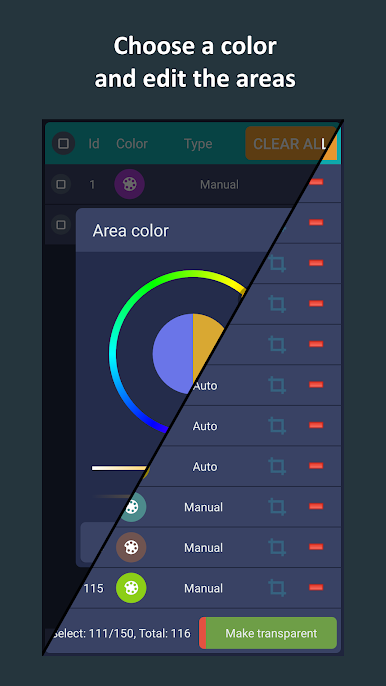Viewport: 386px width, 686px height.
Task: Click the Color column header
Action: tap(132, 144)
